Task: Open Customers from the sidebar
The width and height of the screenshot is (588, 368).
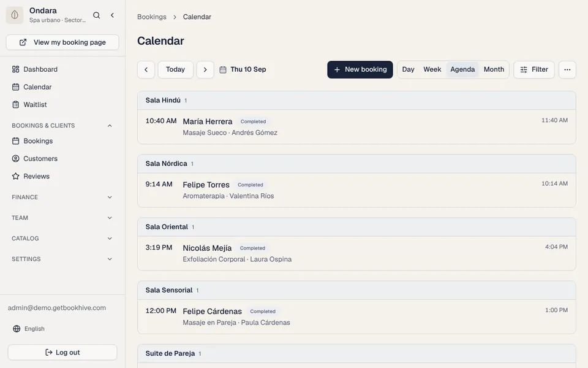Action: tap(62, 158)
